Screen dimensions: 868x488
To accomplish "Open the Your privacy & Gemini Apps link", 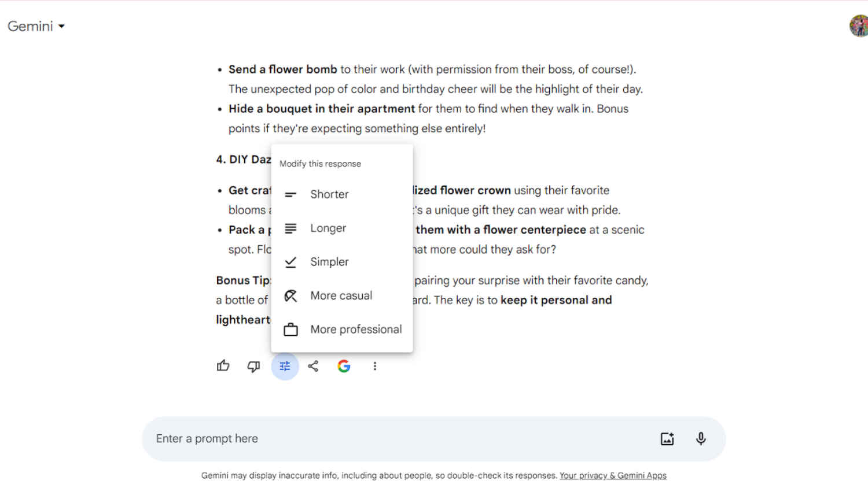I will tap(613, 475).
